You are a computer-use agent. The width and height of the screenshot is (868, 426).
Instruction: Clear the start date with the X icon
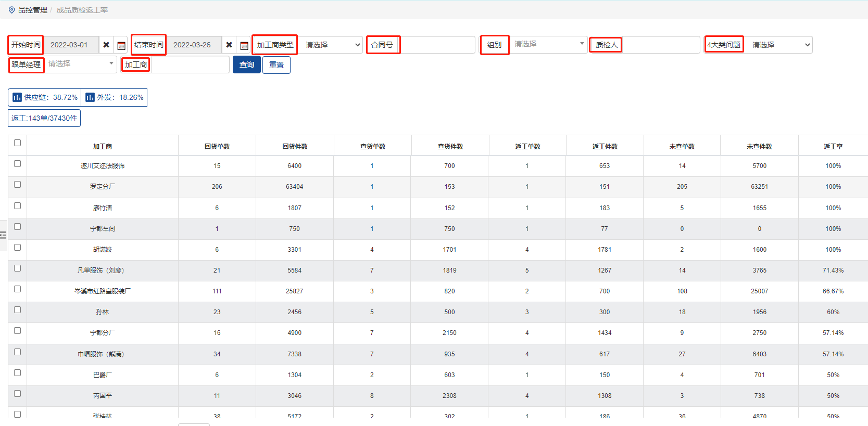tap(106, 45)
